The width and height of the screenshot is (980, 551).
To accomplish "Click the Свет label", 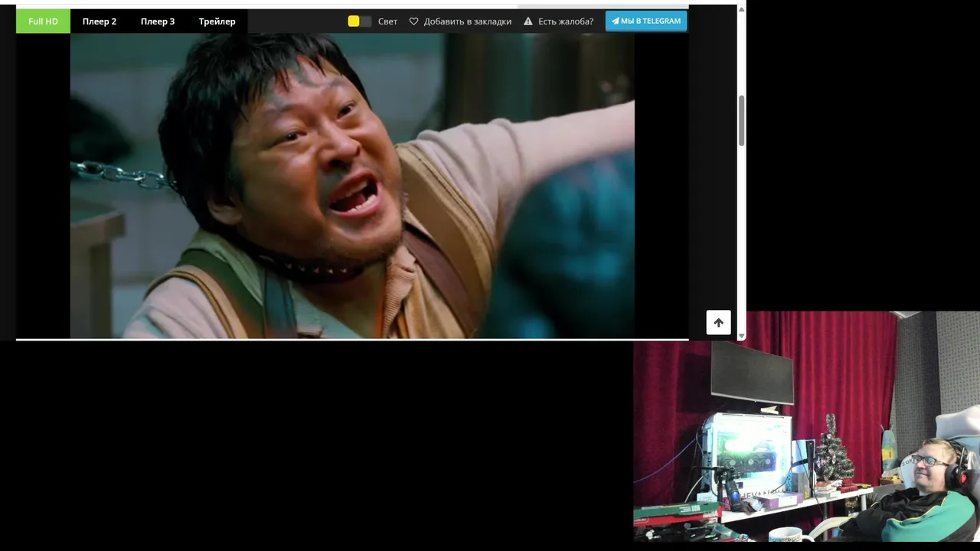I will pos(387,21).
